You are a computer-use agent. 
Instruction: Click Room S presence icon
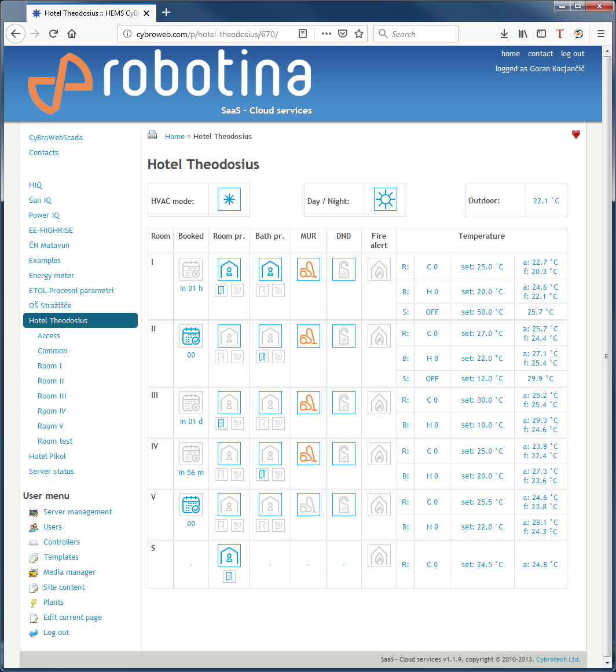tap(229, 556)
